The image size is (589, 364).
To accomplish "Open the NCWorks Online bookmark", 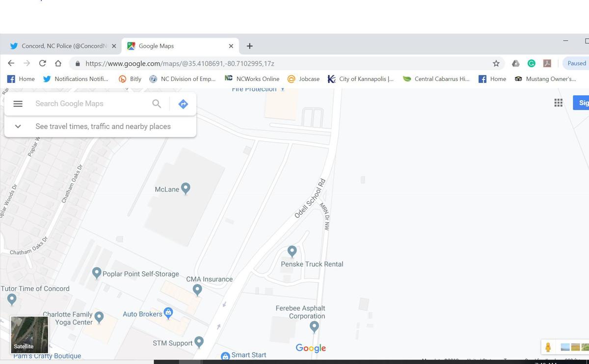I will (252, 78).
